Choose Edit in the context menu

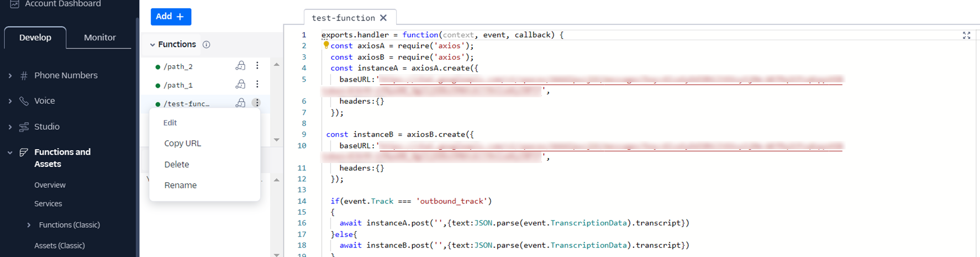170,123
